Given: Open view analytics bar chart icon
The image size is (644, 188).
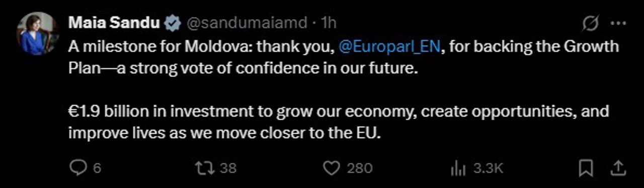Looking at the screenshot, I should pyautogui.click(x=458, y=168).
